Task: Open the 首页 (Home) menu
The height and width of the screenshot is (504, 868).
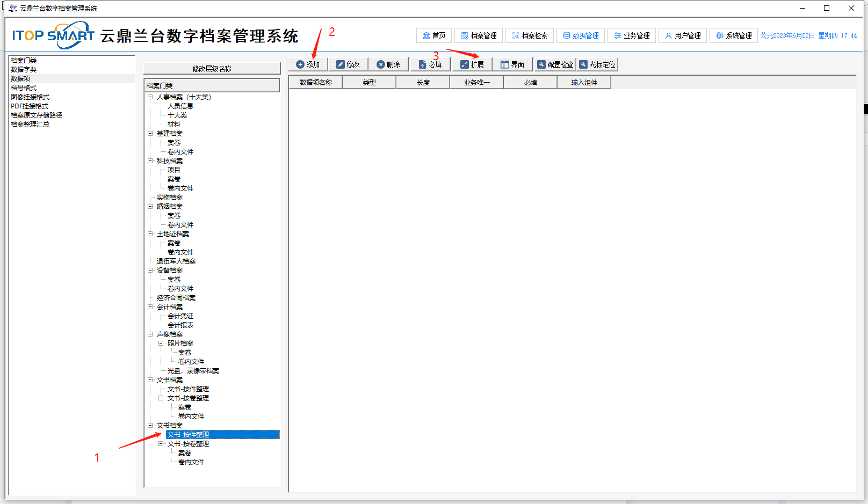Action: tap(434, 35)
